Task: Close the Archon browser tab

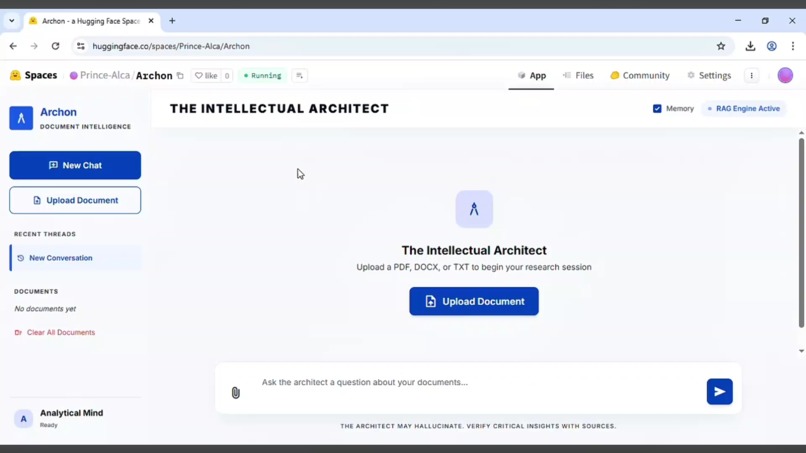Action: tap(151, 21)
